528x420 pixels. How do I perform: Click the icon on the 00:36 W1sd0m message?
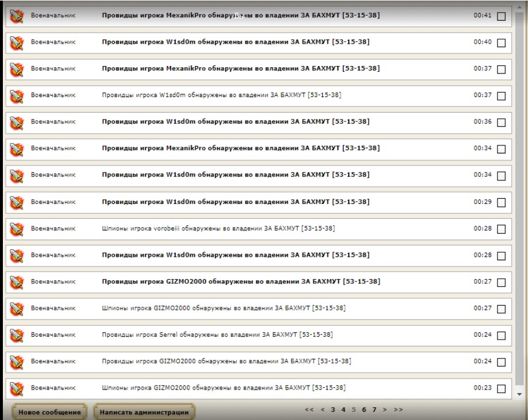click(17, 122)
